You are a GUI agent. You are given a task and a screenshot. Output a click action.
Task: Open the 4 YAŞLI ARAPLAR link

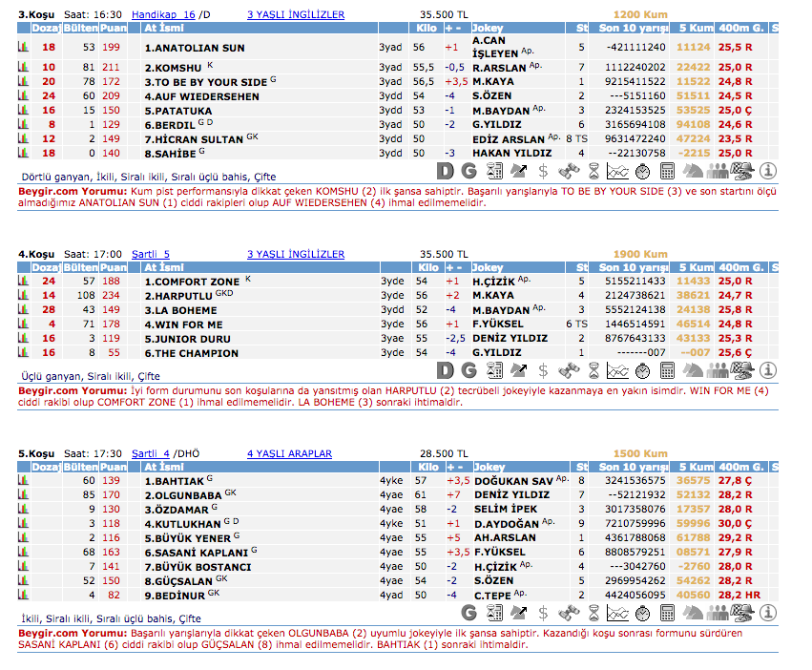(289, 453)
